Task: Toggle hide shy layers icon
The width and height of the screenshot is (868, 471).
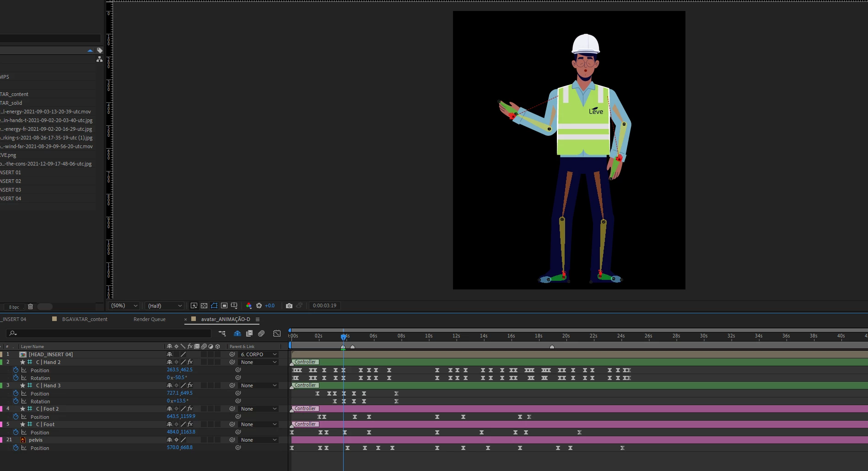Action: (237, 333)
